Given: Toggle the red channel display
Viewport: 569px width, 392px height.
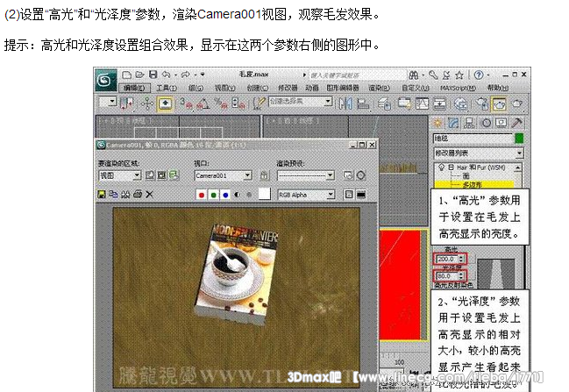Looking at the screenshot, I should pos(203,194).
